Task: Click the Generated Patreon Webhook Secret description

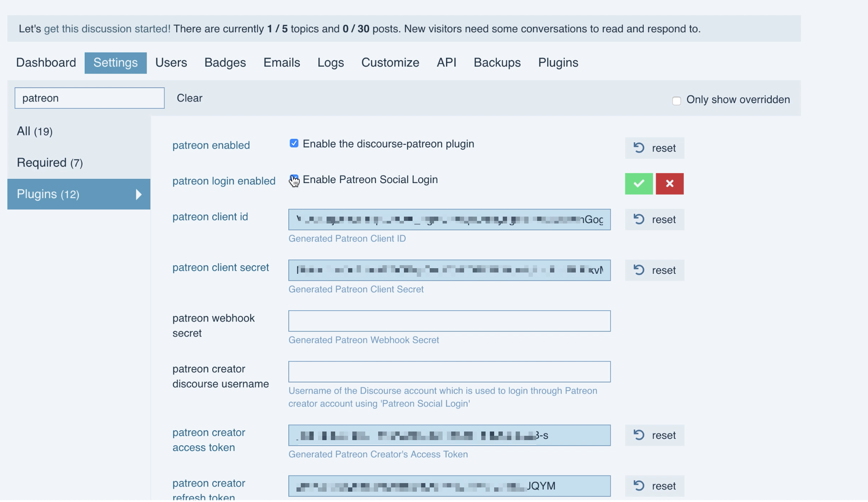Action: [364, 340]
